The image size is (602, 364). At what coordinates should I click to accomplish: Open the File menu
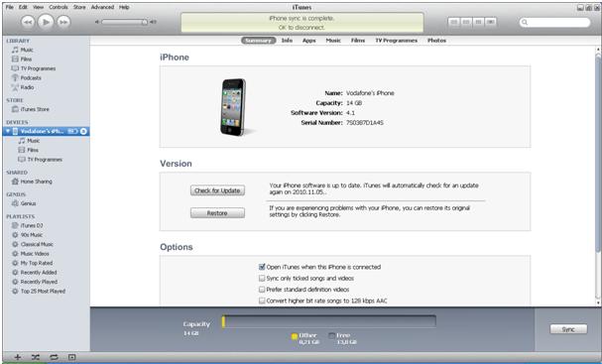(x=9, y=7)
